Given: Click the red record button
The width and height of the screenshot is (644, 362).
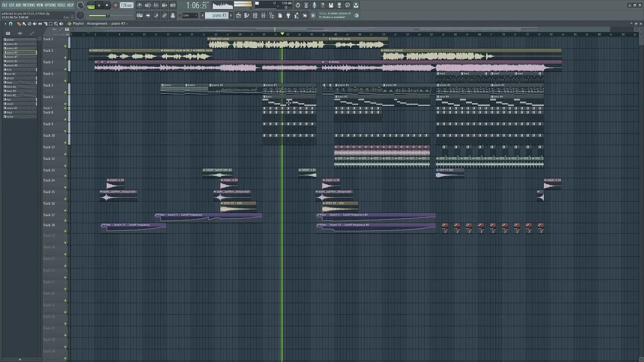Looking at the screenshot, I should (x=115, y=6).
